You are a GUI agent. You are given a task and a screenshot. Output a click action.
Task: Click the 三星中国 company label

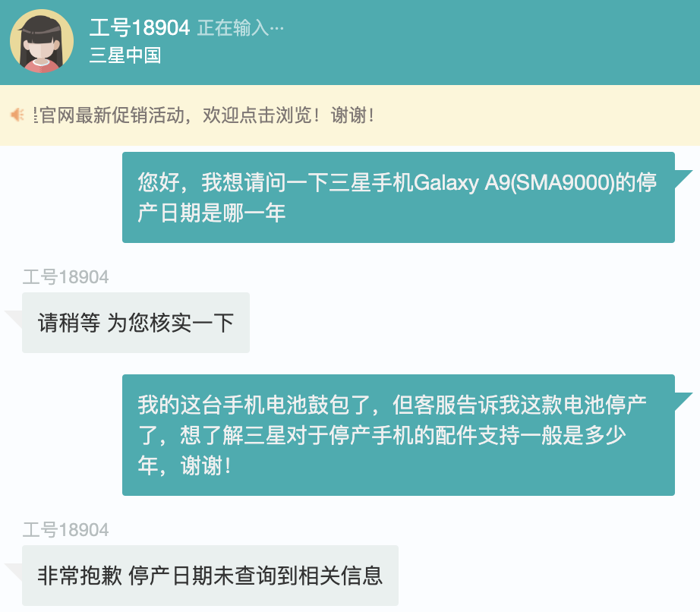click(125, 55)
